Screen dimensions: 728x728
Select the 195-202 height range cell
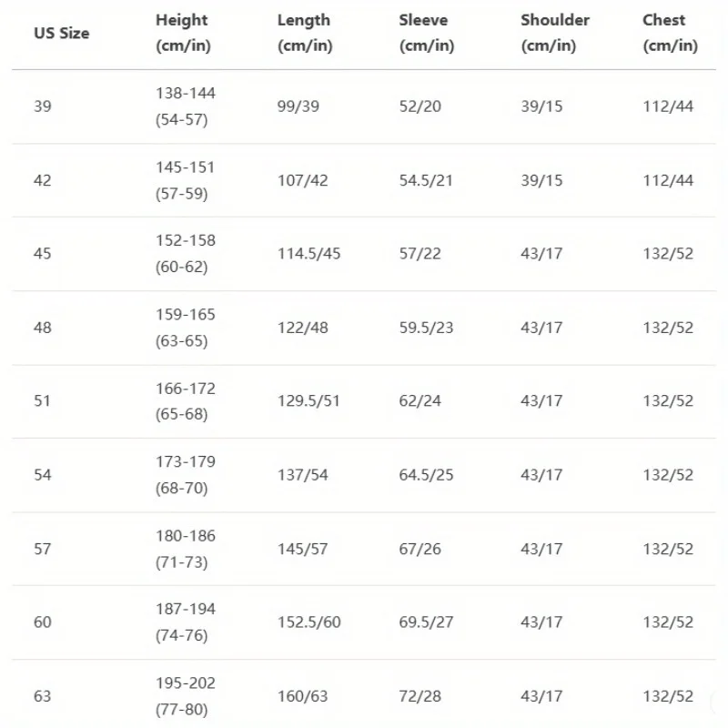[x=185, y=696]
